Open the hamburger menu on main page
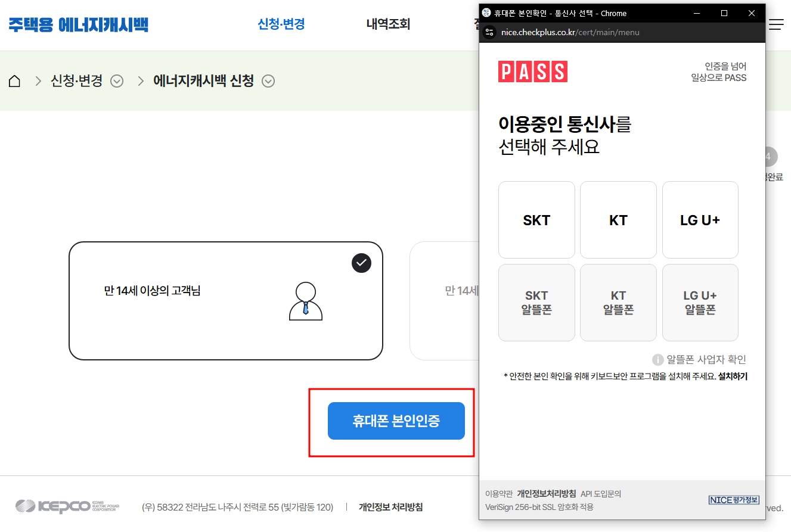 tap(776, 24)
